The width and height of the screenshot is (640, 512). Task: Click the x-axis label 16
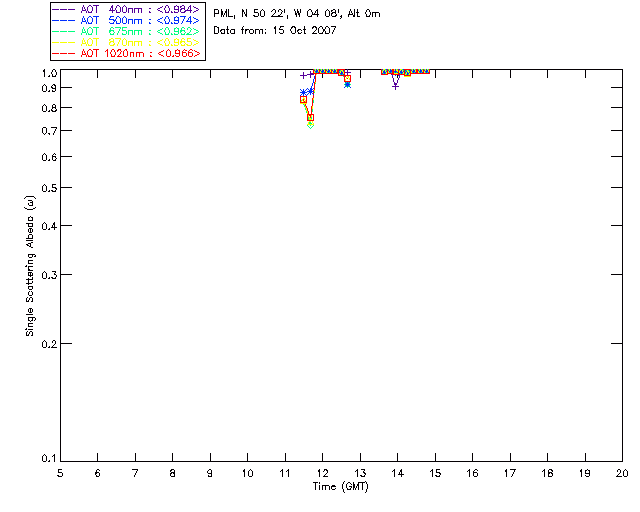click(x=472, y=473)
